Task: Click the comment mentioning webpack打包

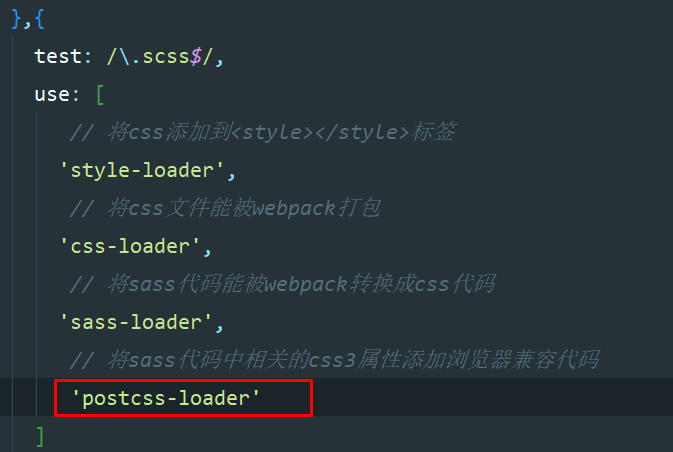Action: tap(225, 208)
